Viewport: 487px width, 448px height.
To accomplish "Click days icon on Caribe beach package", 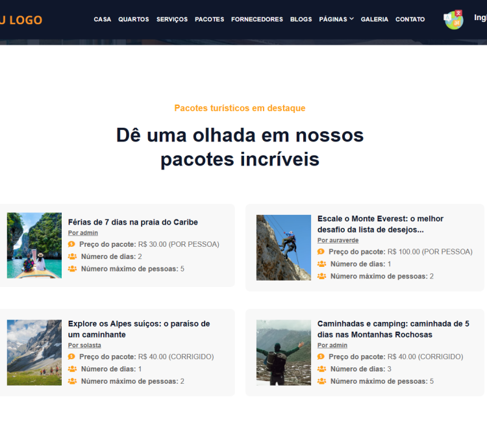I will coord(72,256).
